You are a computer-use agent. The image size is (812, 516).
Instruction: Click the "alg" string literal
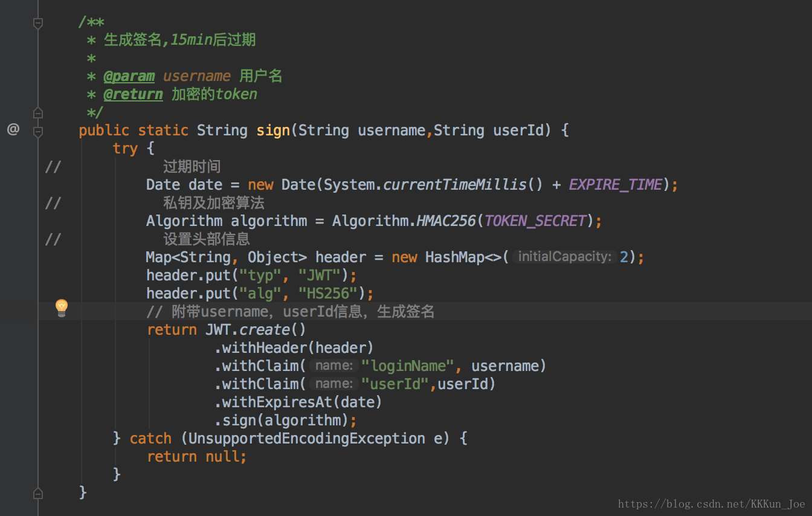coord(260,294)
